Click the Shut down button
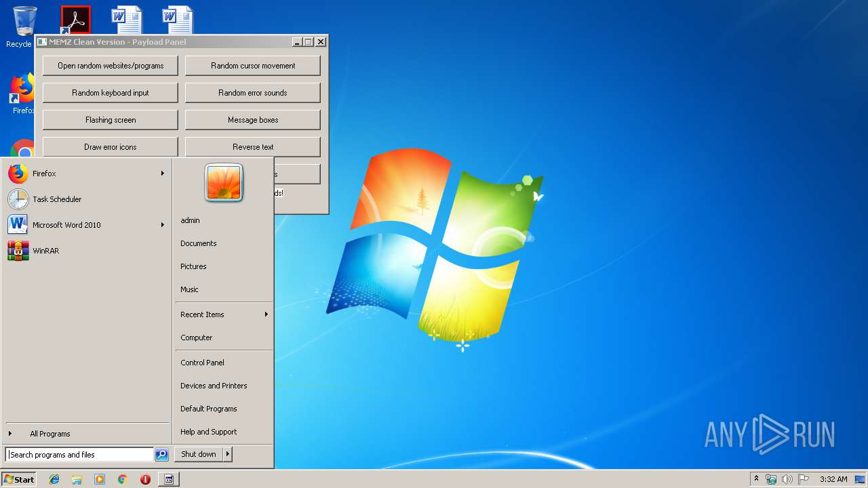 [199, 454]
